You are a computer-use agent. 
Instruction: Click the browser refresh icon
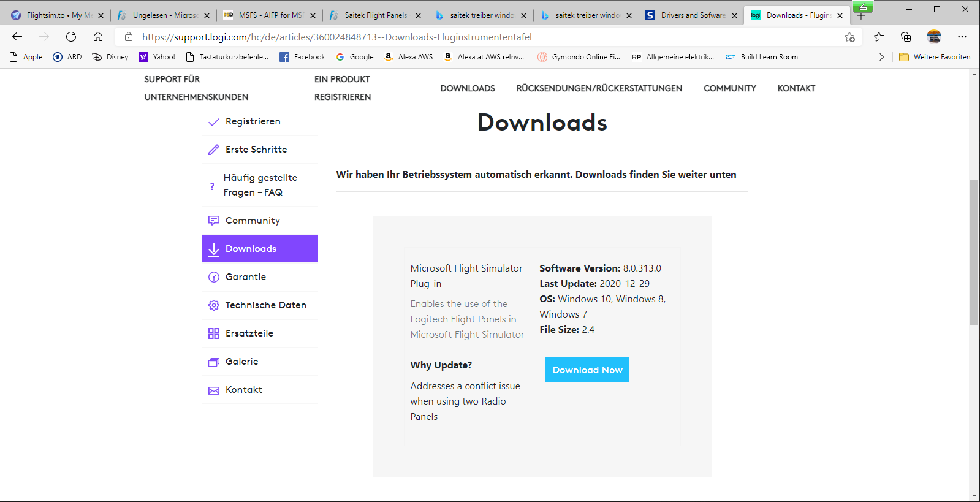pyautogui.click(x=71, y=37)
